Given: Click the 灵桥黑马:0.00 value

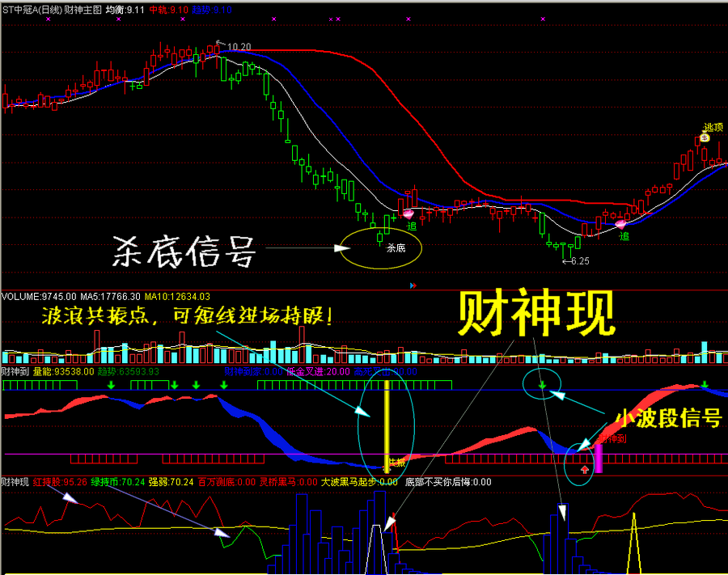Looking at the screenshot, I should (x=288, y=482).
